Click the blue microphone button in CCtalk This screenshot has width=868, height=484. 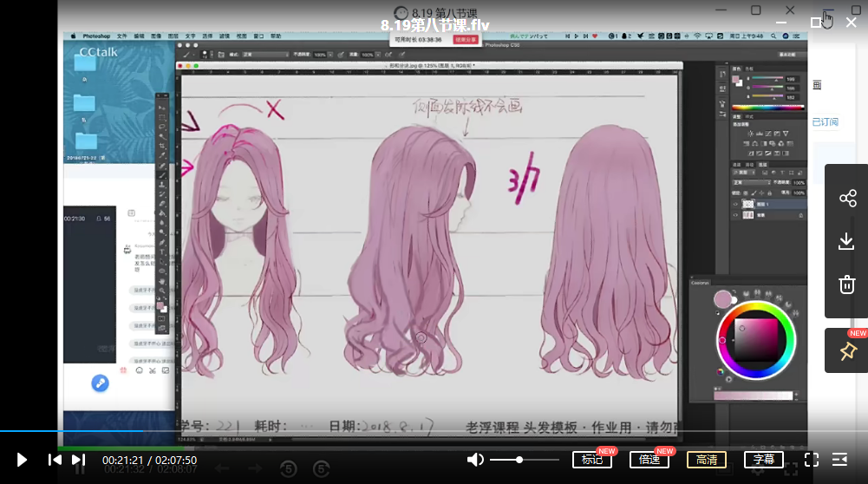click(101, 383)
